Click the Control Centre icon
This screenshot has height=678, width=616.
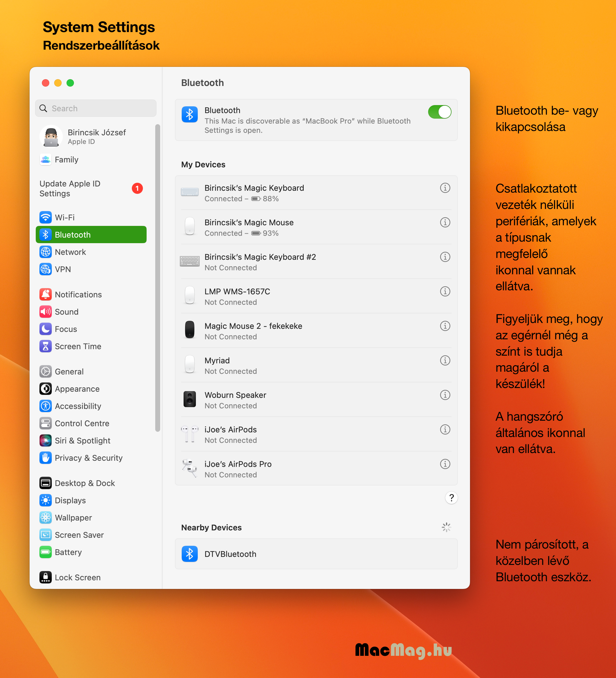(45, 423)
